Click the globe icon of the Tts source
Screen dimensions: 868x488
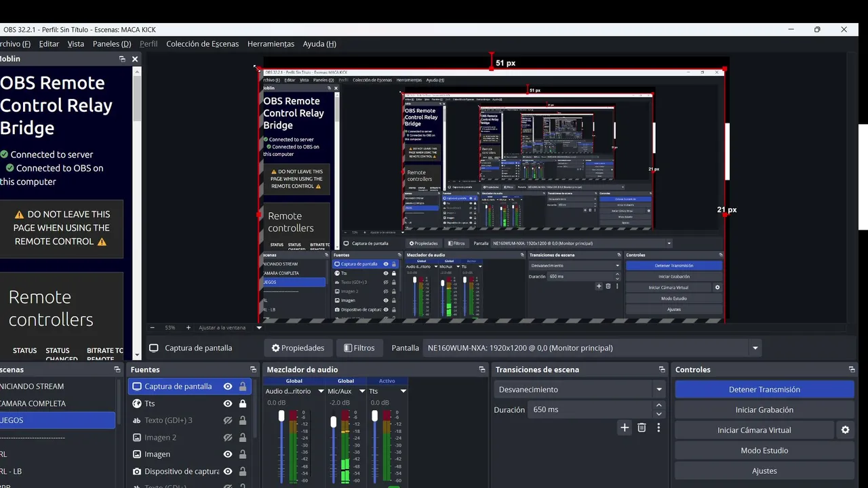pos(137,403)
